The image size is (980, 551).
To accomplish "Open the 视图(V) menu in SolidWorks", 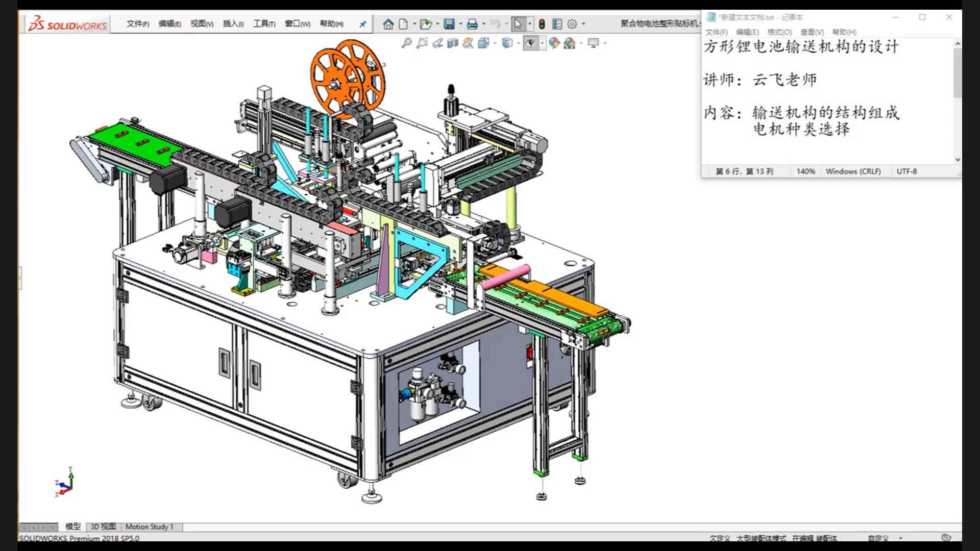I will pyautogui.click(x=202, y=24).
